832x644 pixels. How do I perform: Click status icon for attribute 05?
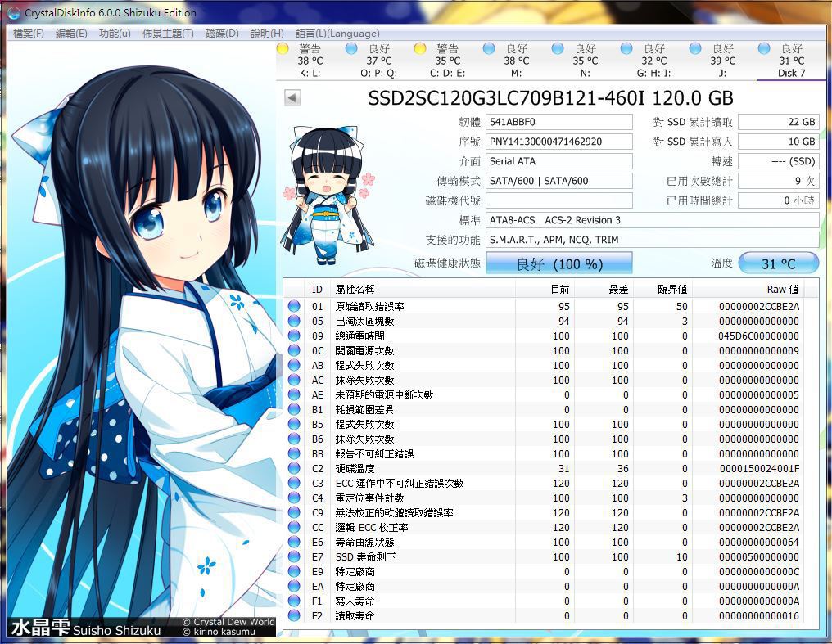(293, 322)
